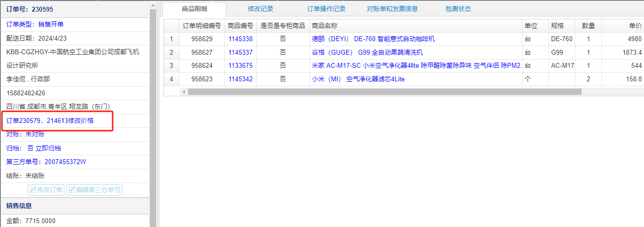Open product number 1145338 link
644x227 pixels.
(x=240, y=39)
